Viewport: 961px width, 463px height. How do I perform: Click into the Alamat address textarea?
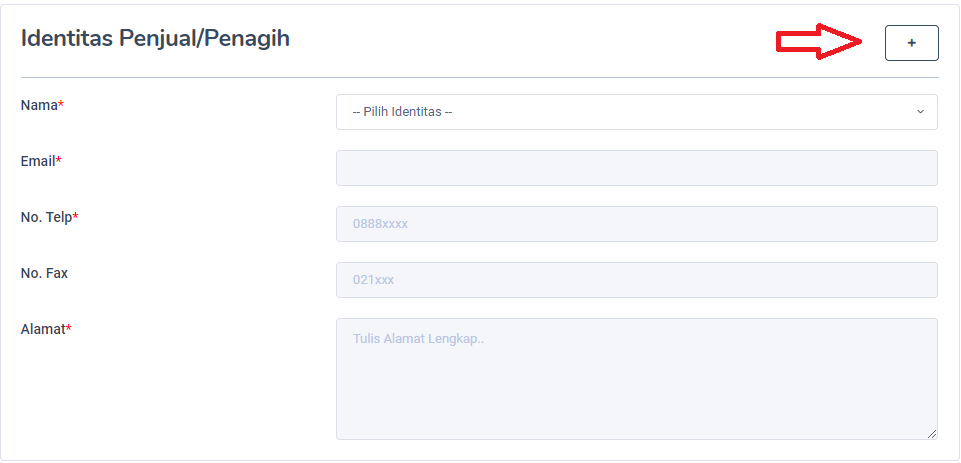coord(636,378)
